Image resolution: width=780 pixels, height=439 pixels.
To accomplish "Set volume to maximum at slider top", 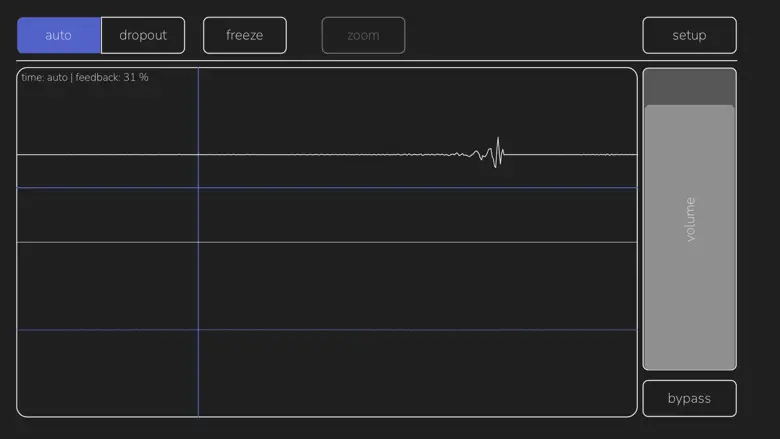I will [x=689, y=72].
